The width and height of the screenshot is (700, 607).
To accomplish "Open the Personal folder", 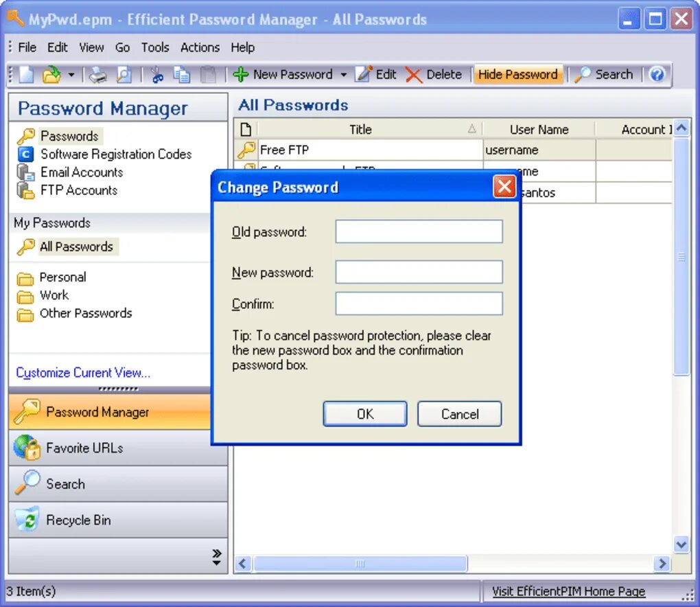I will tap(62, 277).
